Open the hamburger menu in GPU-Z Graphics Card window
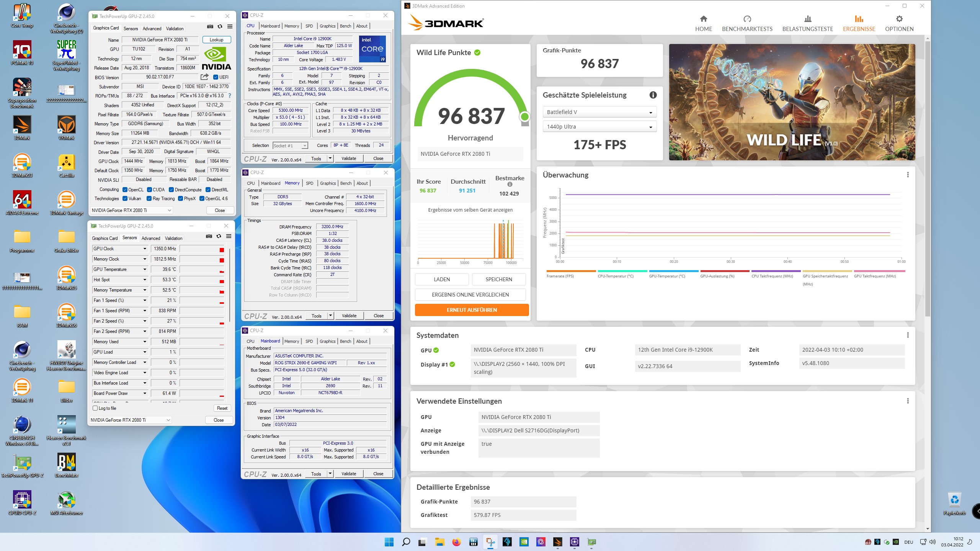Viewport: 980px width, 551px height. point(230,27)
